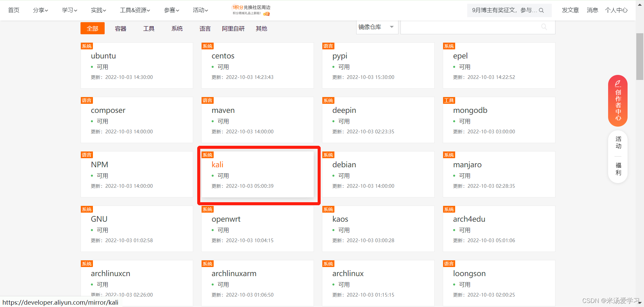The image size is (644, 307).
Task: Open the archlinux mirror card
Action: coord(378,283)
